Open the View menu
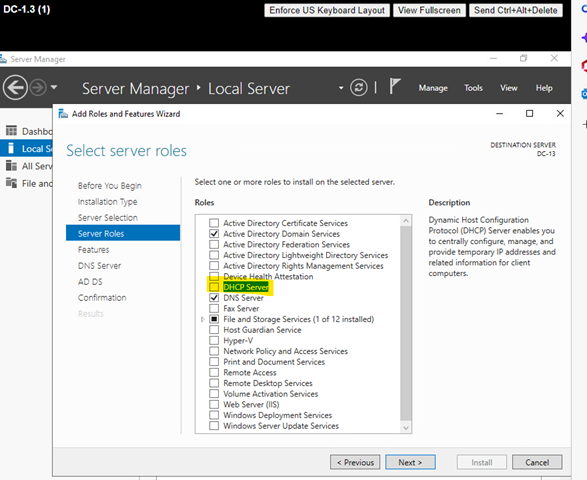 [x=509, y=88]
